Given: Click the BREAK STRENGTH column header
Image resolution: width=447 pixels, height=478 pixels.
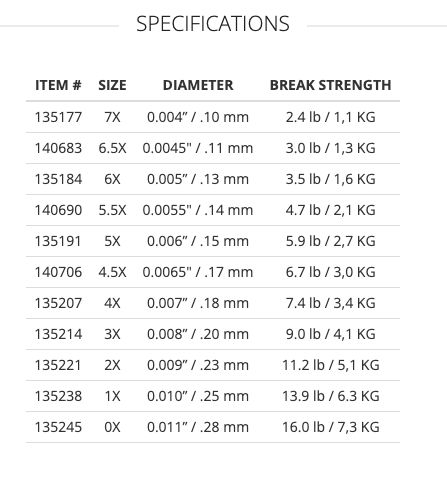Looking at the screenshot, I should 330,85.
